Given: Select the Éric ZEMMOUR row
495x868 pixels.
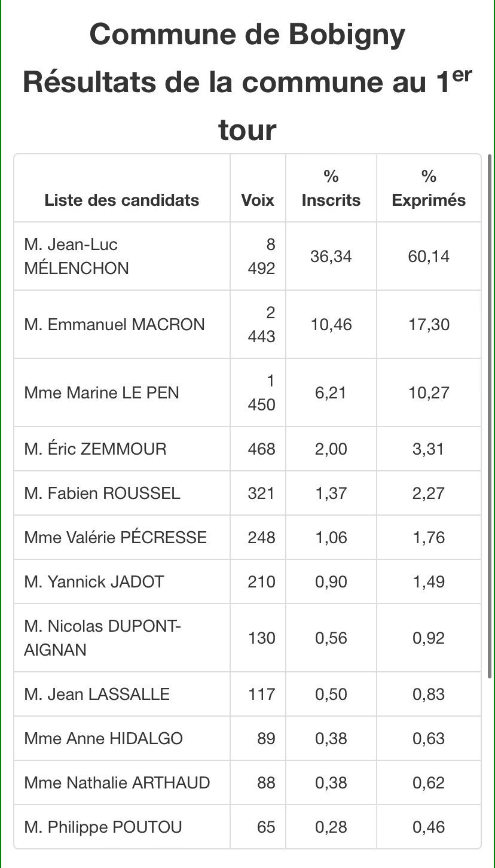Looking at the screenshot, I should click(x=247, y=449).
